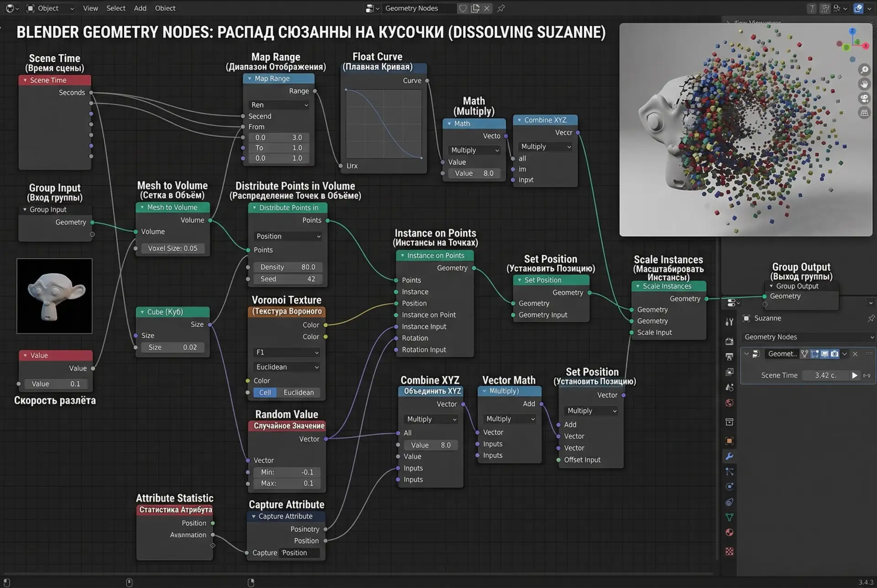Open the Select menu
Viewport: 877px width, 588px height.
(x=116, y=8)
